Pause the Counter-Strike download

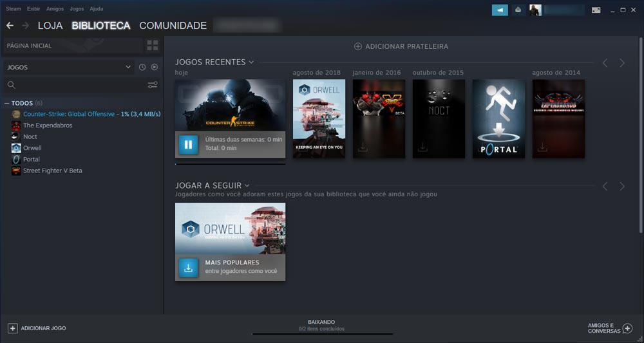coord(189,144)
